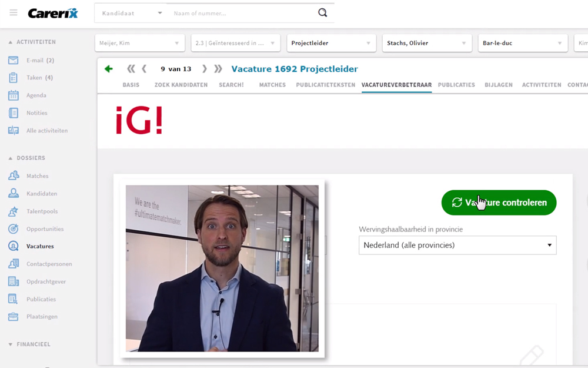Open Opportunities target icon

tap(13, 228)
